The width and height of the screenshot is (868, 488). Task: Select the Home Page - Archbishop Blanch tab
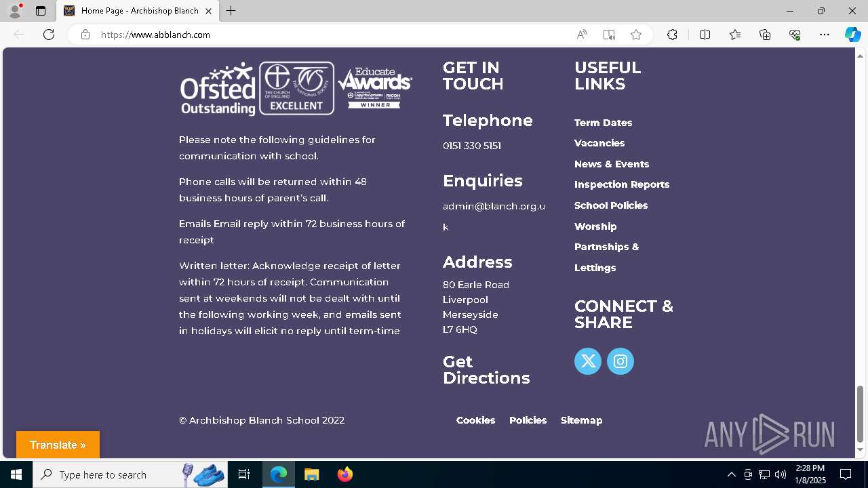tap(137, 11)
